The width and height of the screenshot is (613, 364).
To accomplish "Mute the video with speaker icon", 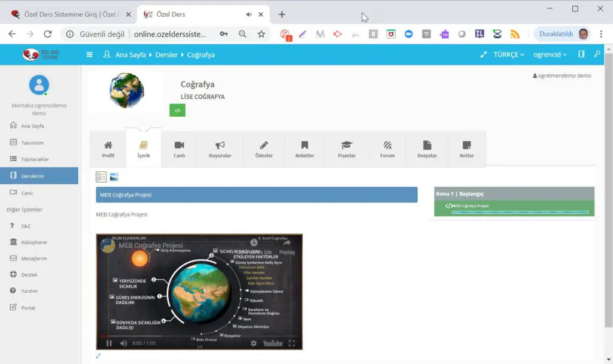I will (x=124, y=343).
